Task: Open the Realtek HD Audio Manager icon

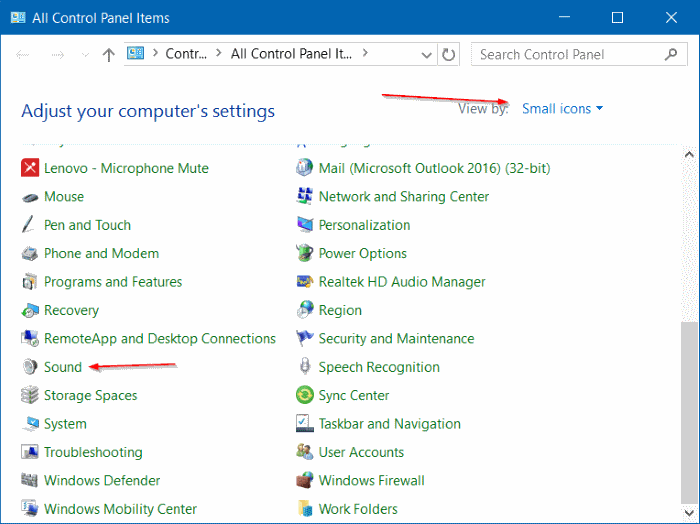Action: tap(304, 282)
